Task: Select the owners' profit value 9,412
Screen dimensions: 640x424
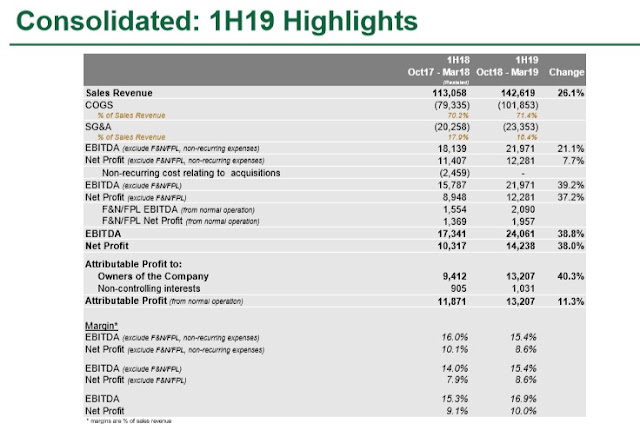Action: click(454, 276)
